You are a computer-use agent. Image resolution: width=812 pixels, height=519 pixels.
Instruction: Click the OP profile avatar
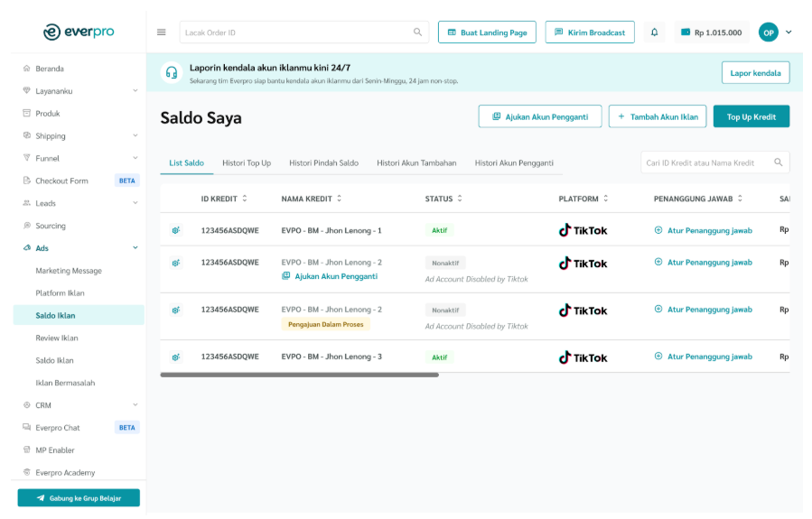click(x=768, y=32)
